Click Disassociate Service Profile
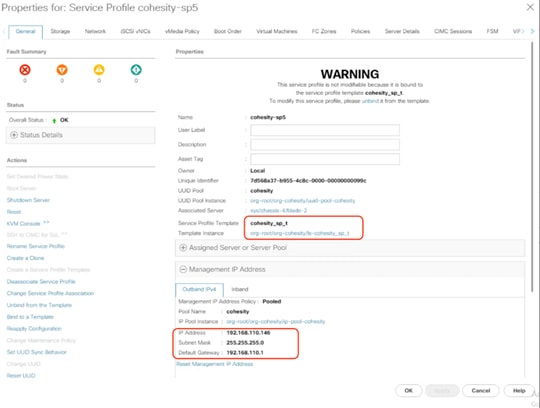The image size is (540, 408). point(41,282)
